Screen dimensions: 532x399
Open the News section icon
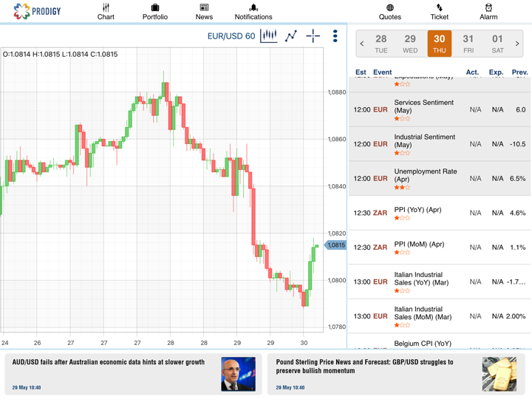204,8
